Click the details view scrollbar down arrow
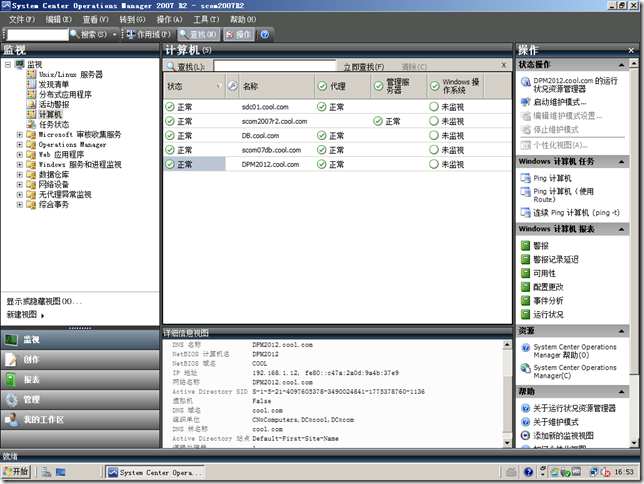 pyautogui.click(x=507, y=443)
